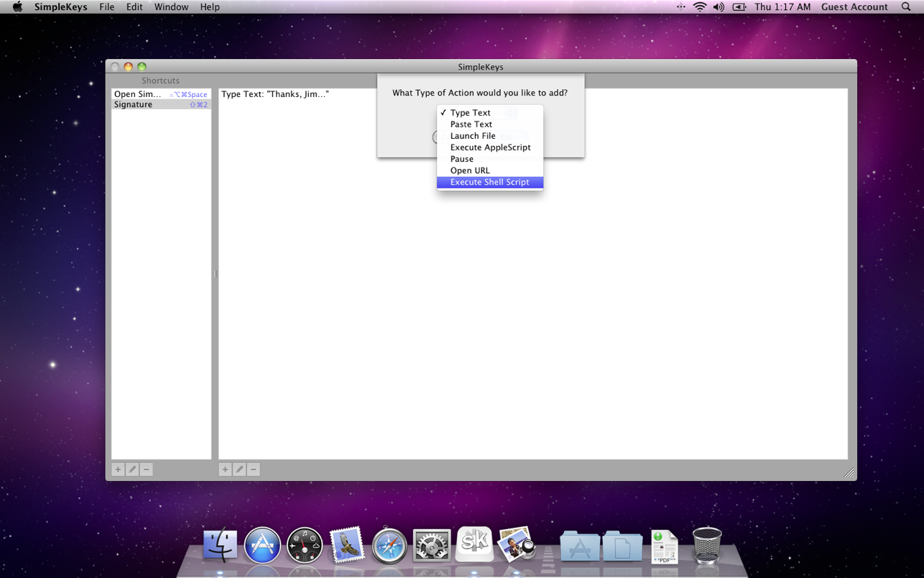Open the Help menu in menu bar
Image resolution: width=924 pixels, height=578 pixels.
click(210, 7)
